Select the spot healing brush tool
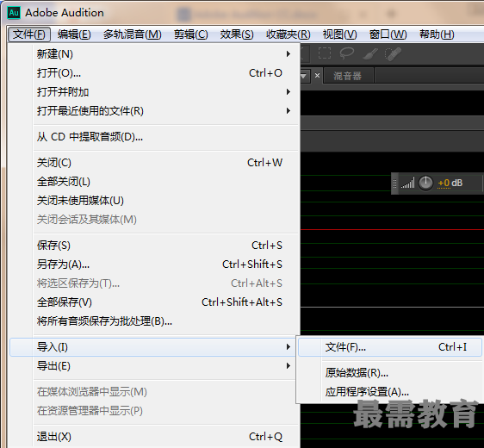The height and width of the screenshot is (448, 484). 393,53
